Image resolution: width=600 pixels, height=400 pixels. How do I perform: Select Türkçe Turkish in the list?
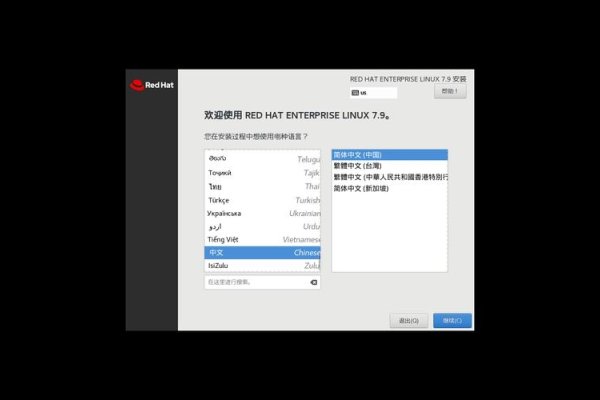pos(262,200)
